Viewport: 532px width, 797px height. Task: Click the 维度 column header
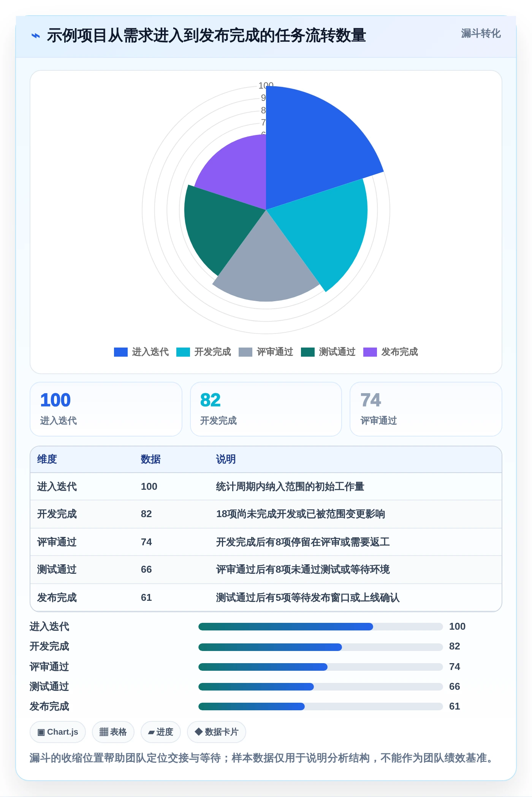[47, 459]
